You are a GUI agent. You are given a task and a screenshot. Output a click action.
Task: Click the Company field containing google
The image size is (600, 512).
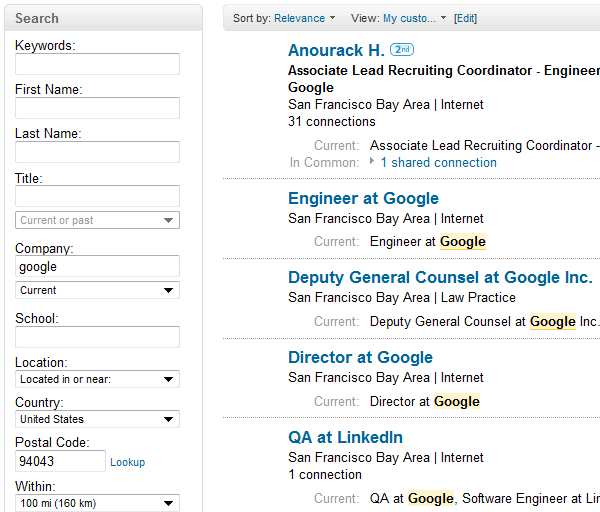pyautogui.click(x=97, y=266)
